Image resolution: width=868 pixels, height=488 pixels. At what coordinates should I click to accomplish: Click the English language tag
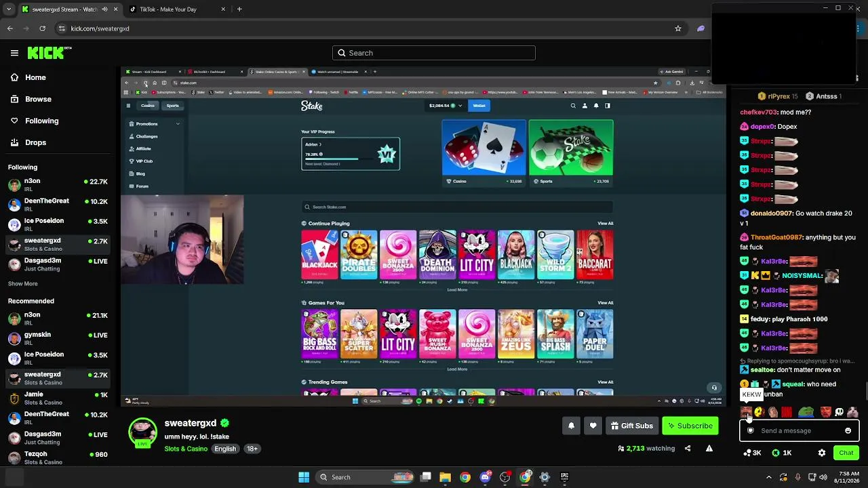point(225,449)
